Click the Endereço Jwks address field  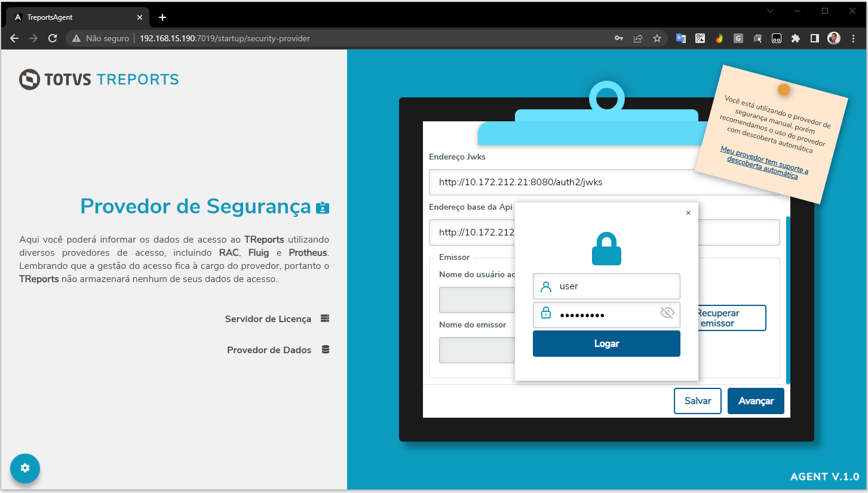(604, 182)
